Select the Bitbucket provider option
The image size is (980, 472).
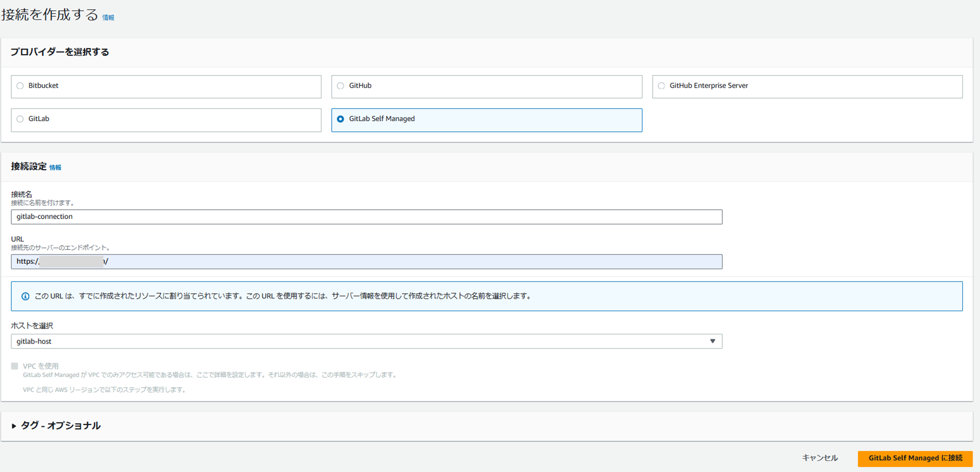click(x=20, y=85)
